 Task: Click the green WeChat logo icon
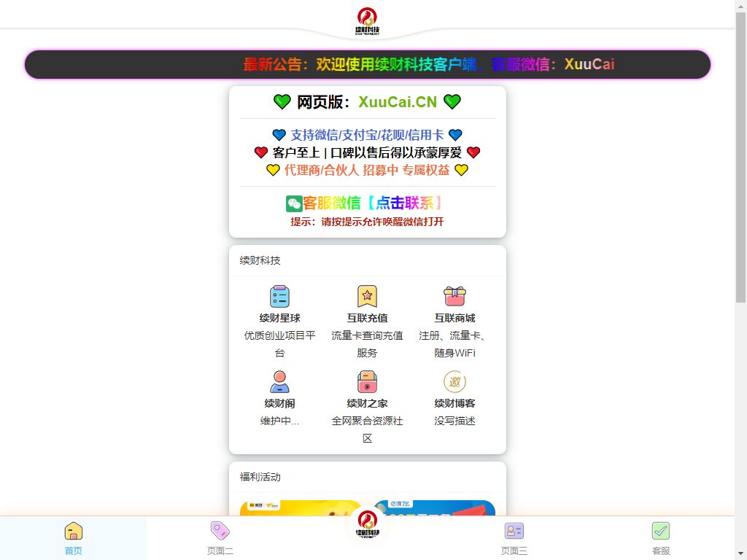coord(294,203)
